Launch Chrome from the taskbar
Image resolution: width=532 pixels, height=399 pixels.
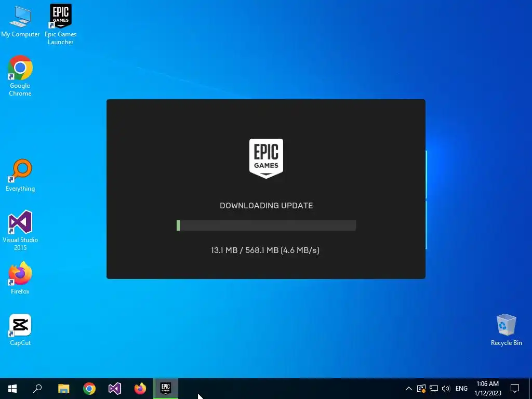coord(89,389)
